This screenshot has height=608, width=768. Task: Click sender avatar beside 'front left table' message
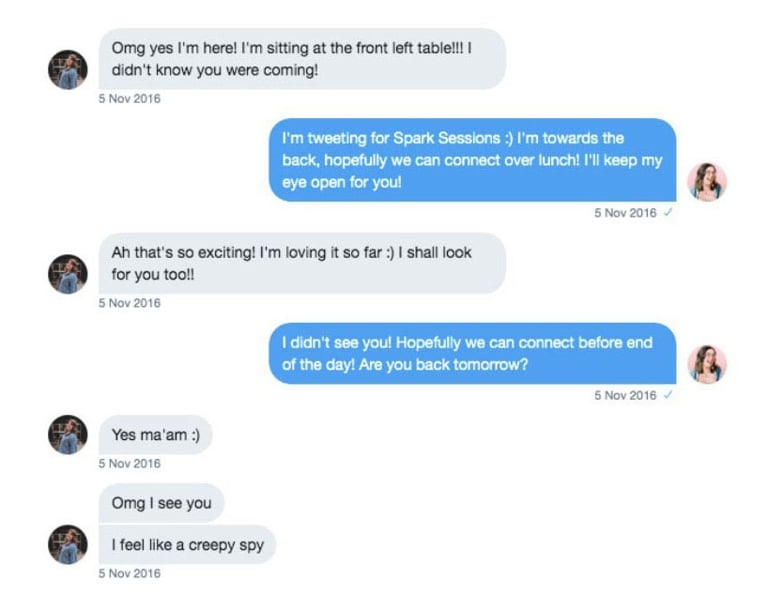[68, 70]
